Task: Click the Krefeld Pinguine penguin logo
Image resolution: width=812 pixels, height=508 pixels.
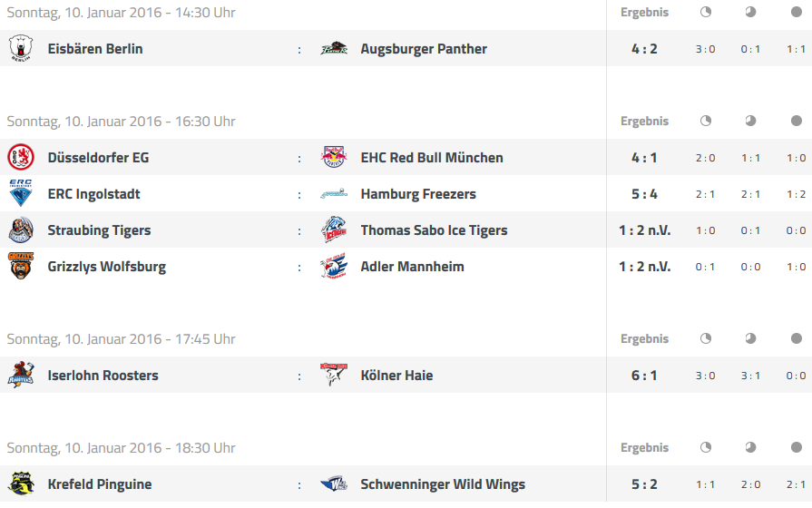Action: click(x=21, y=484)
